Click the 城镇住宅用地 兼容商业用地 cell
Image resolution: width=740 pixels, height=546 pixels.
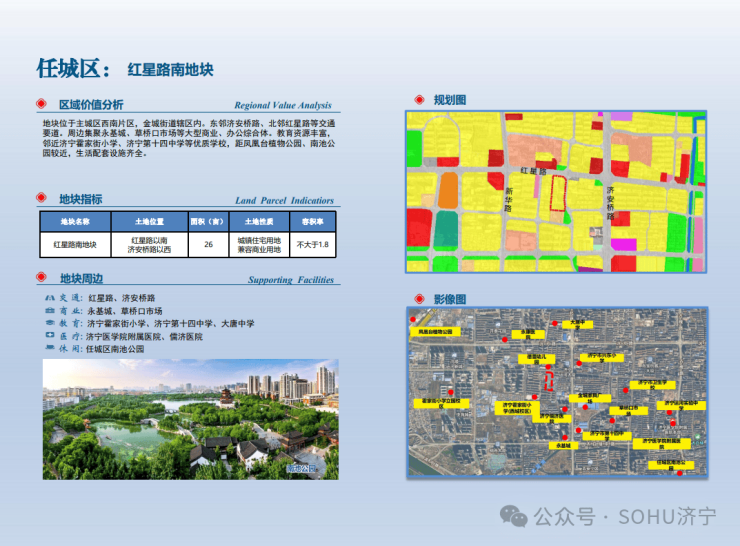(x=259, y=244)
